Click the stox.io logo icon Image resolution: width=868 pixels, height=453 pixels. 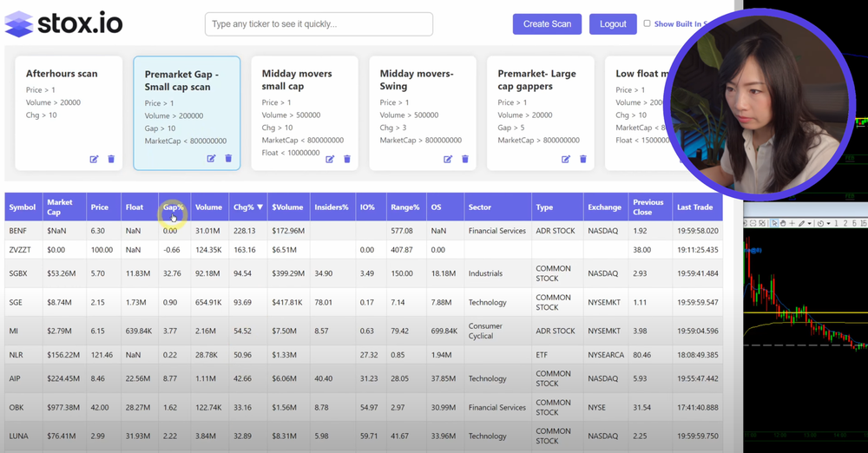19,23
